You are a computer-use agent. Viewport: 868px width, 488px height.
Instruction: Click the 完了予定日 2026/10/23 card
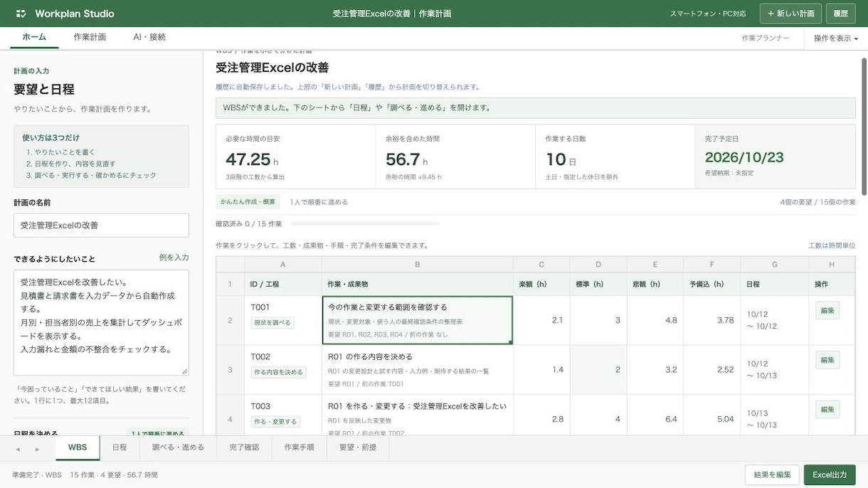[776, 157]
